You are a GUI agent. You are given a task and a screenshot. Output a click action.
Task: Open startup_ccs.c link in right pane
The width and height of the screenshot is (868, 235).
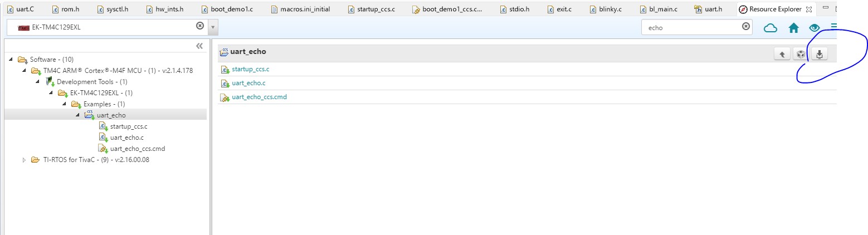pyautogui.click(x=251, y=69)
